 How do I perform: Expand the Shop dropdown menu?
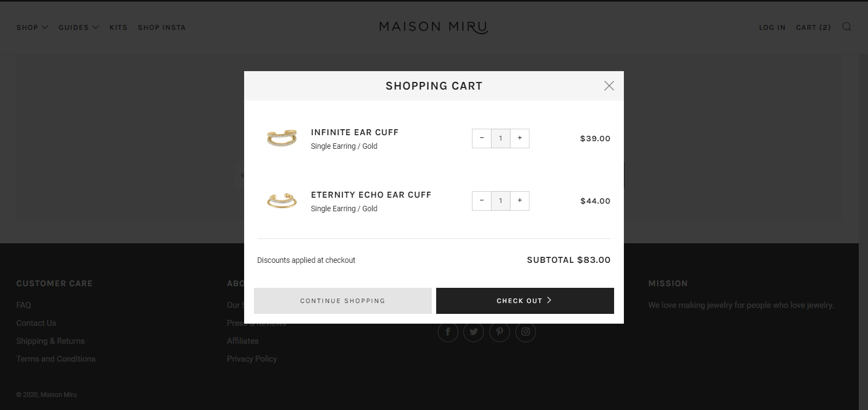pyautogui.click(x=32, y=27)
